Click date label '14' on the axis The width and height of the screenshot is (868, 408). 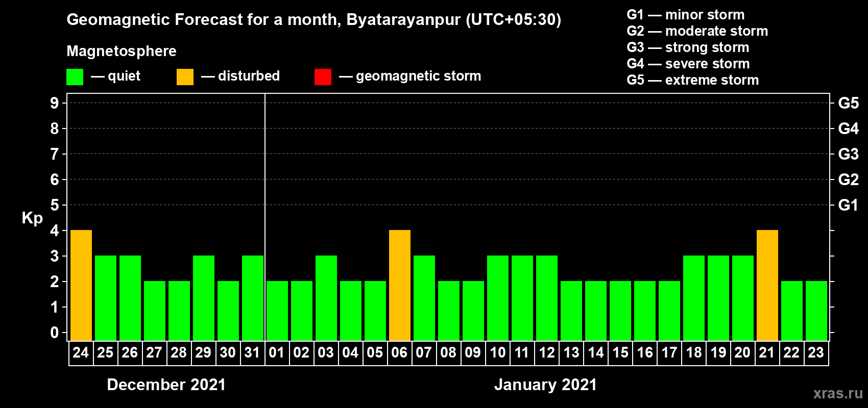[x=595, y=353]
